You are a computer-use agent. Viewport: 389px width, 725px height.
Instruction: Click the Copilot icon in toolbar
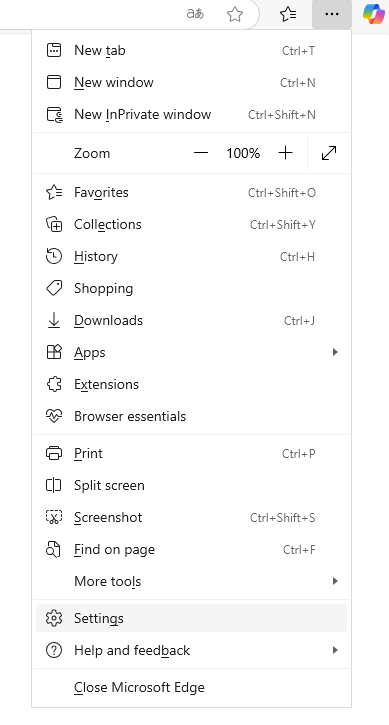tap(374, 14)
